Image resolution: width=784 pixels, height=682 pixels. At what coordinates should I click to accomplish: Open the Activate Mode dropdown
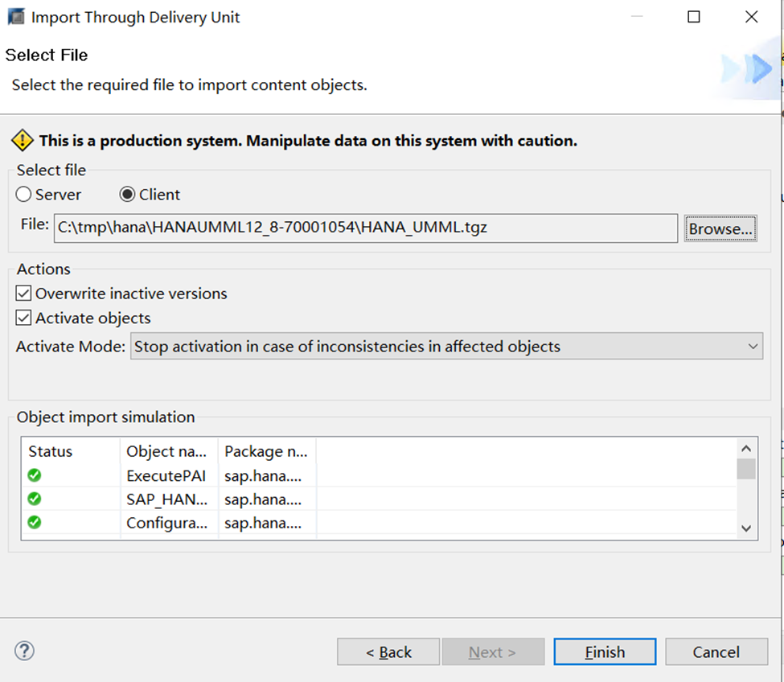pos(446,347)
